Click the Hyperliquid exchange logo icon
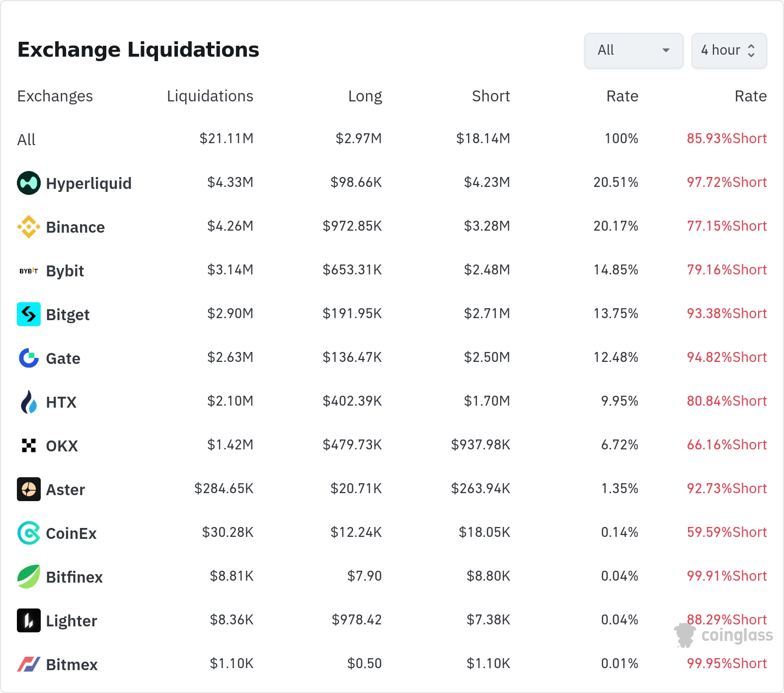 pos(29,183)
